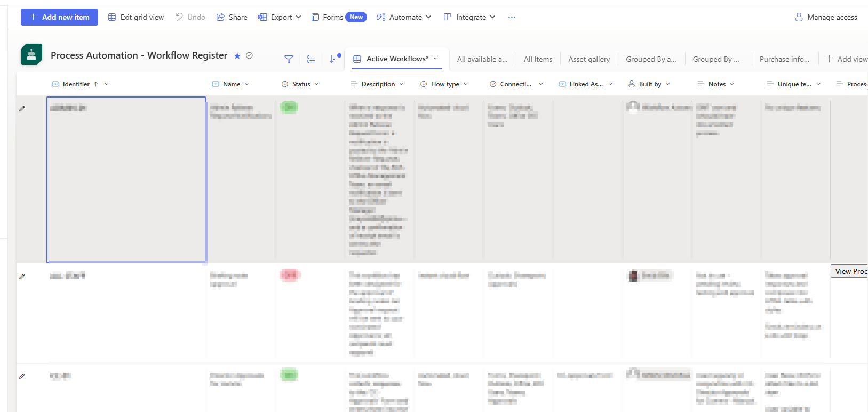Click the Undo button
This screenshot has height=412, width=868.
click(190, 17)
